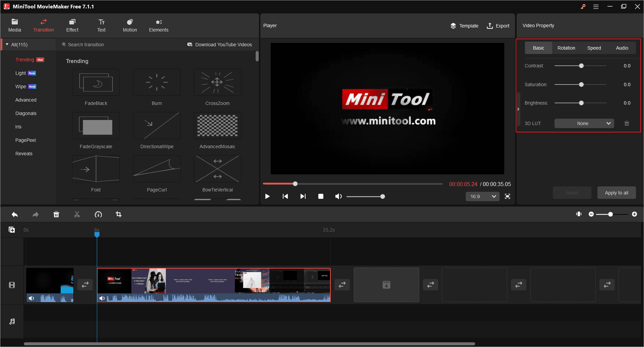Delete the 3D LUT with trash icon
The image size is (644, 347).
[627, 123]
